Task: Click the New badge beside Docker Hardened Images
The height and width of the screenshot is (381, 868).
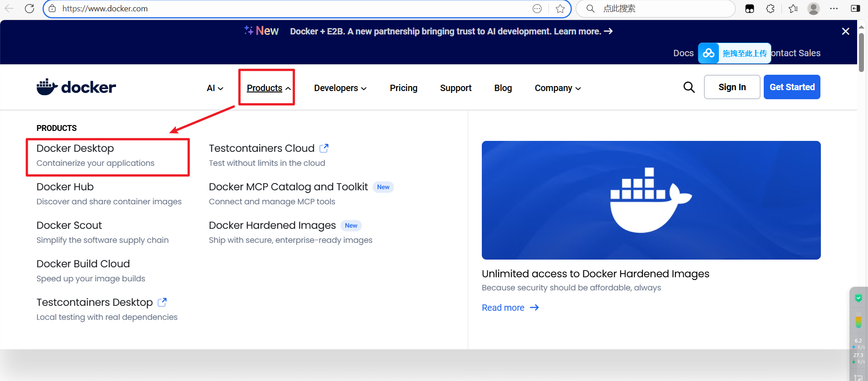Action: (351, 226)
